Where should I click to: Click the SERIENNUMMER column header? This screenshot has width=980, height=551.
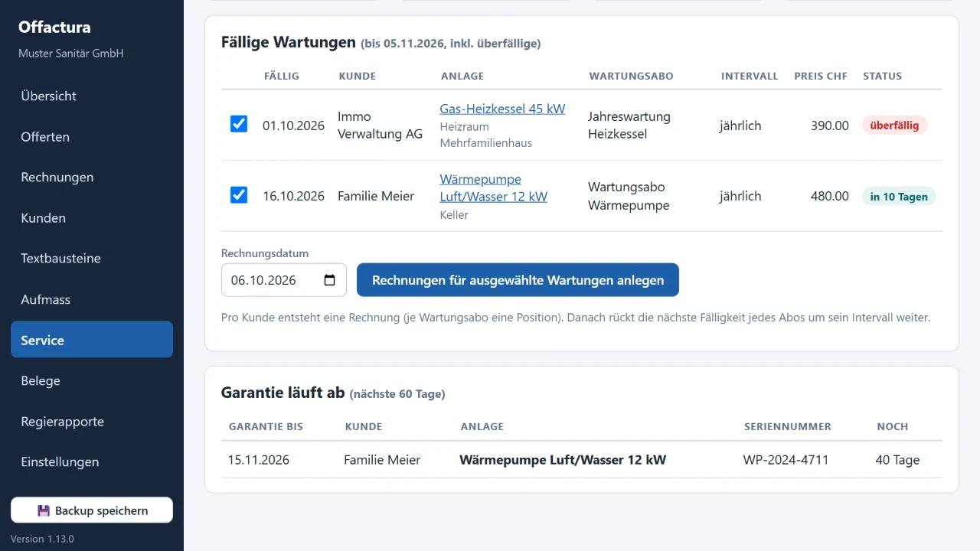pos(788,426)
